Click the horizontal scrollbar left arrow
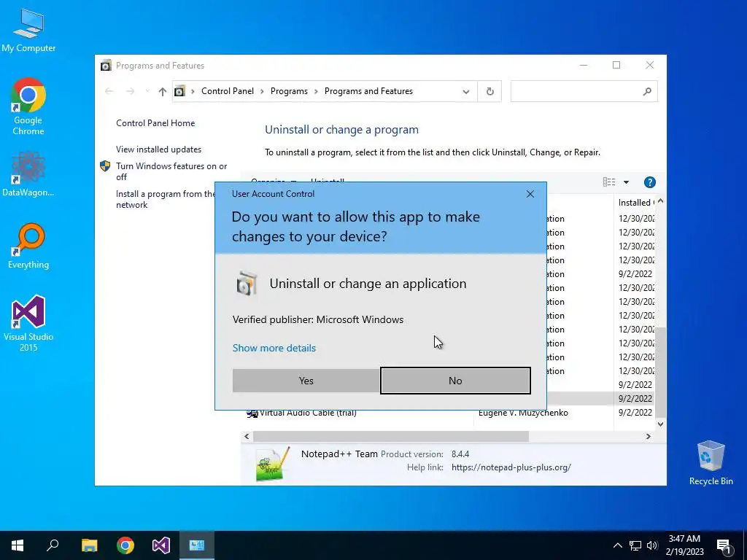Viewport: 747px width, 560px height. tap(247, 436)
